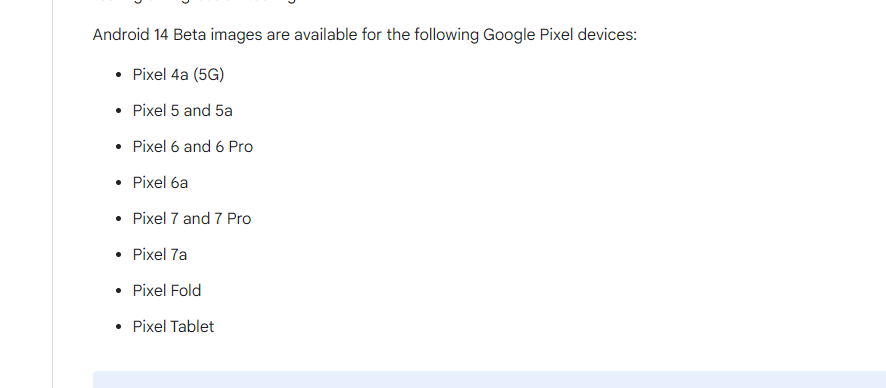The width and height of the screenshot is (886, 388).
Task: Click the Pixel 6a list item
Action: pos(160,183)
